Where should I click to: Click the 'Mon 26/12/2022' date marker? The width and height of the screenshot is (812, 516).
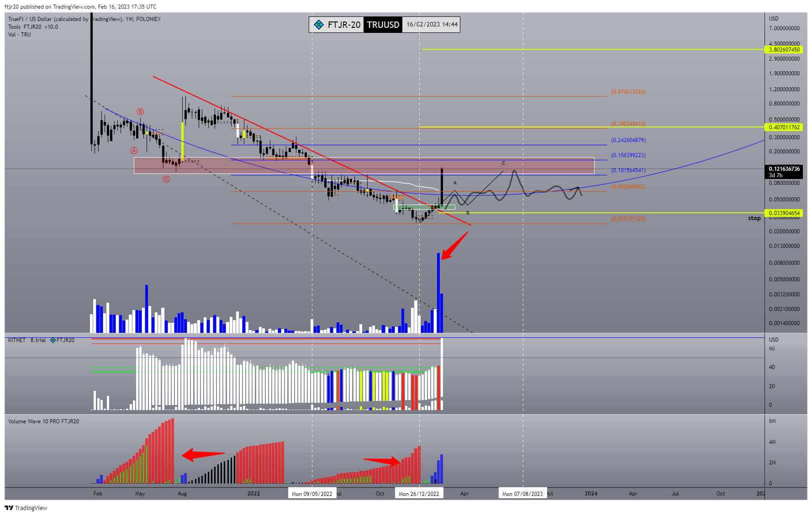point(419,494)
